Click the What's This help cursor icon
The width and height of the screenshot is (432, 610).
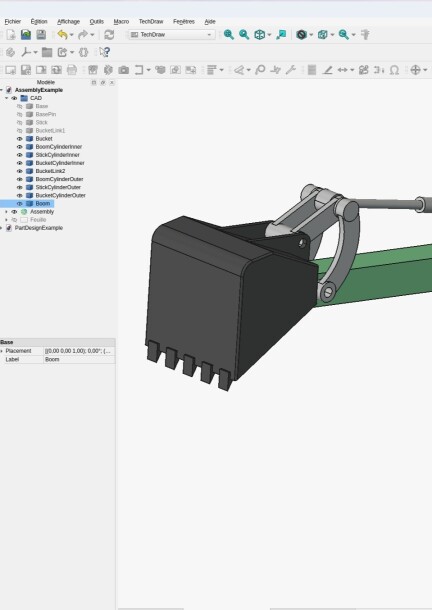tap(104, 52)
